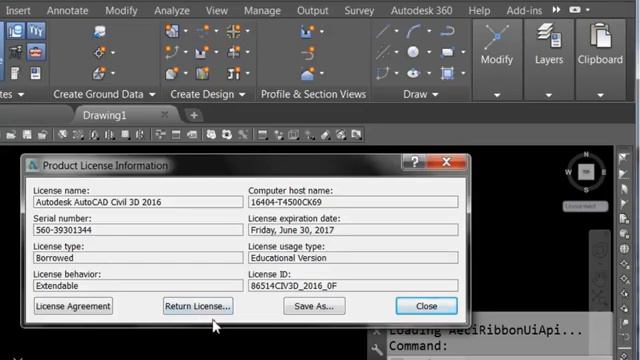Open the Annotate ribbon tab

click(x=67, y=11)
